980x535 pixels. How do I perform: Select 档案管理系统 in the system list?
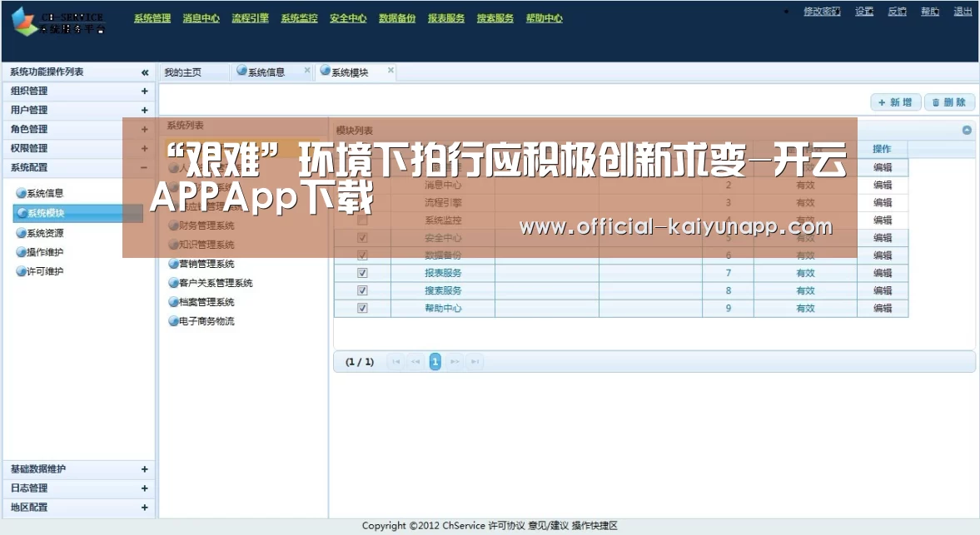click(x=201, y=302)
